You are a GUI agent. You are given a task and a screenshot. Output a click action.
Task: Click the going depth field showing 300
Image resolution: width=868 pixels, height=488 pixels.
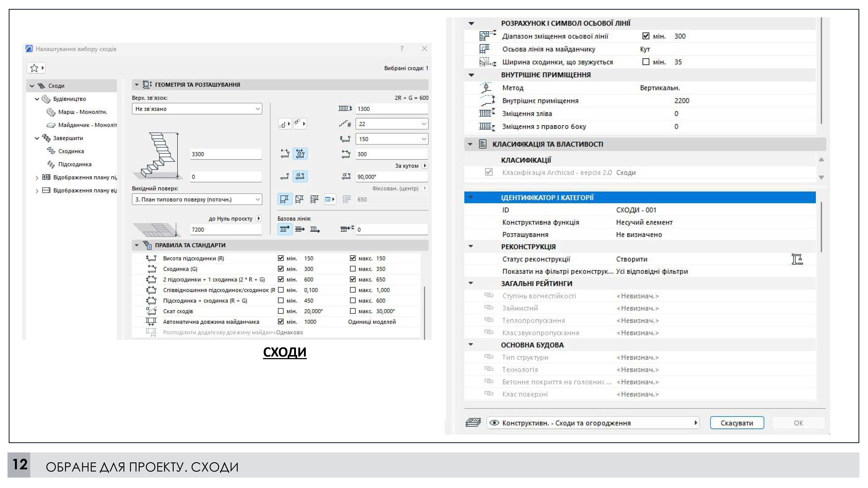point(392,154)
